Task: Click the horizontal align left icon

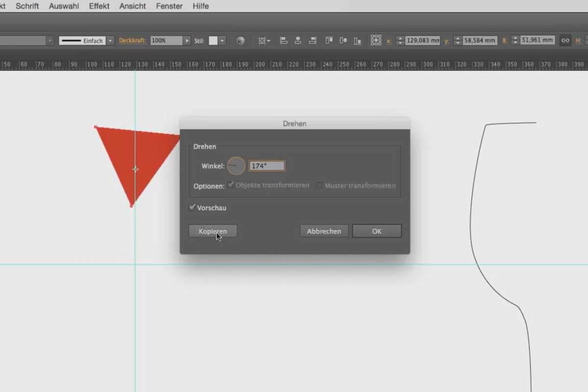Action: [283, 41]
